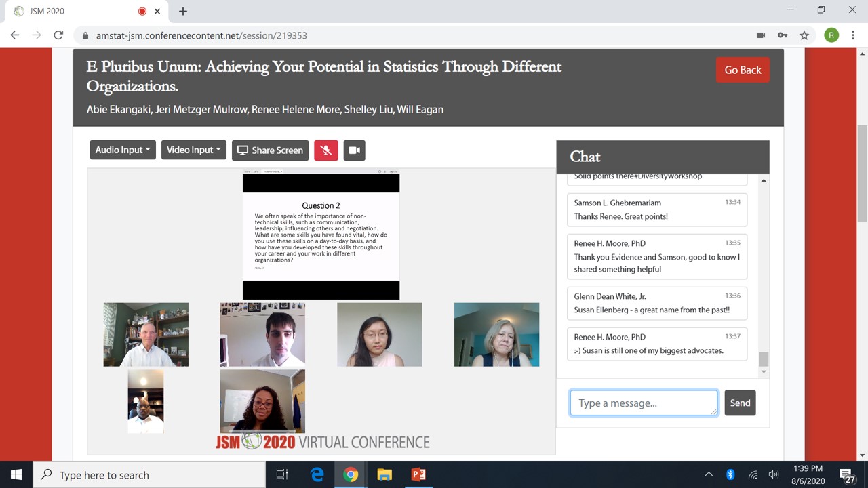
Task: Toggle the video camera button
Action: [x=354, y=150]
